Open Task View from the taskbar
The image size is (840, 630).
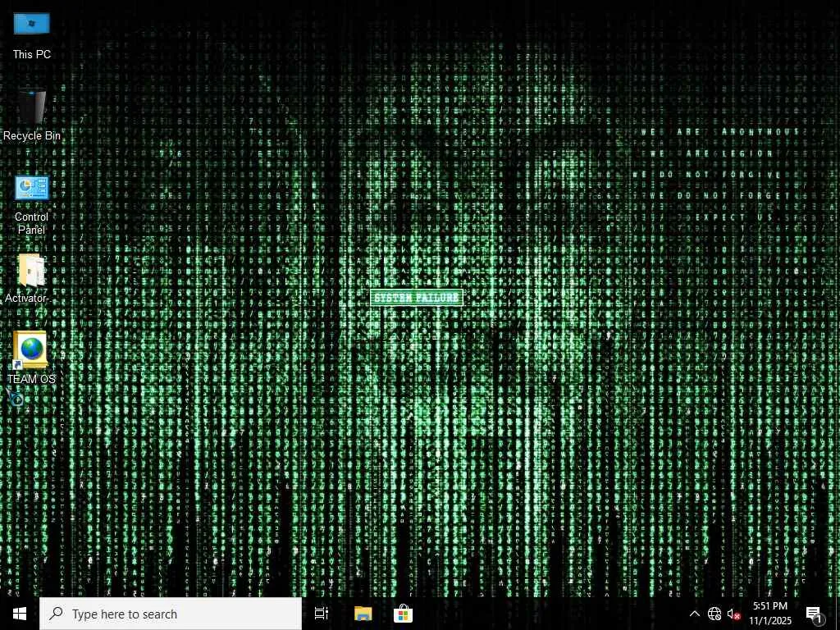(x=322, y=614)
